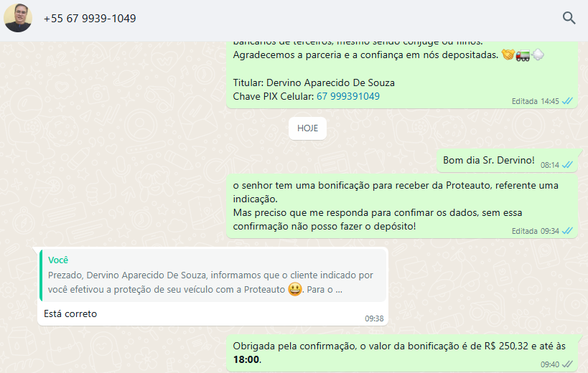
Task: Click the Titular Dervino Aparecido De Souza text
Action: pyautogui.click(x=314, y=82)
